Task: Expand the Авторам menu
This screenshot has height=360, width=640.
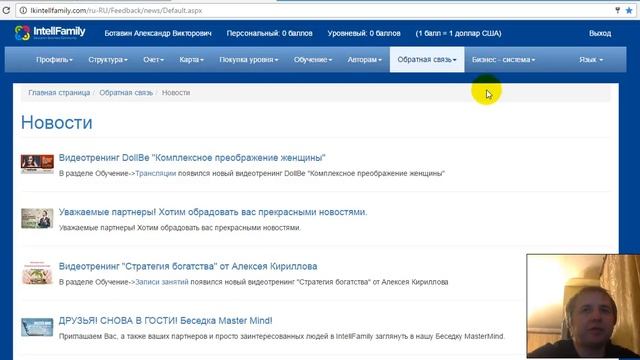Action: (364, 60)
